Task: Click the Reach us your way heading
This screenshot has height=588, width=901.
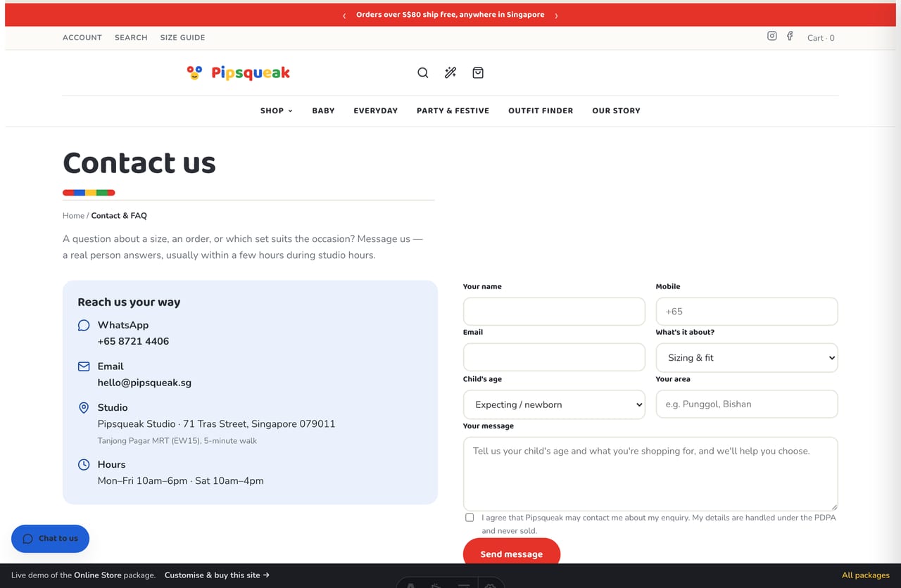Action: tap(129, 302)
